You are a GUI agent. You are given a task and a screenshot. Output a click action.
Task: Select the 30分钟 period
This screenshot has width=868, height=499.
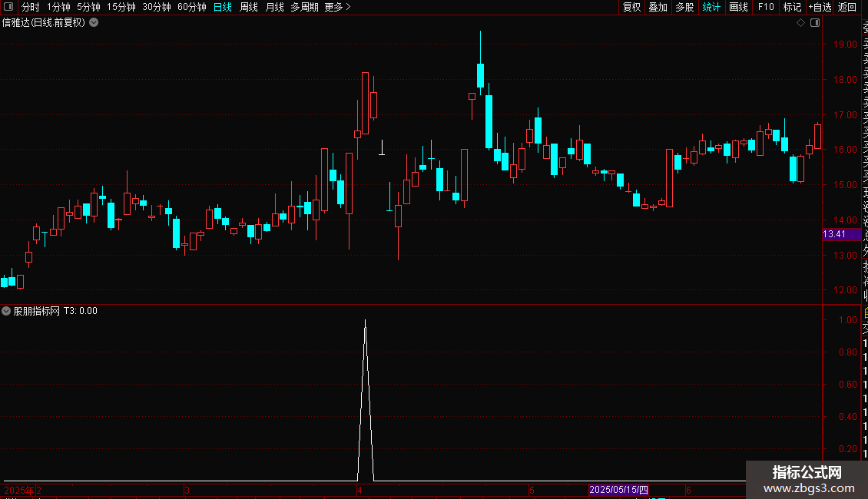pos(157,7)
